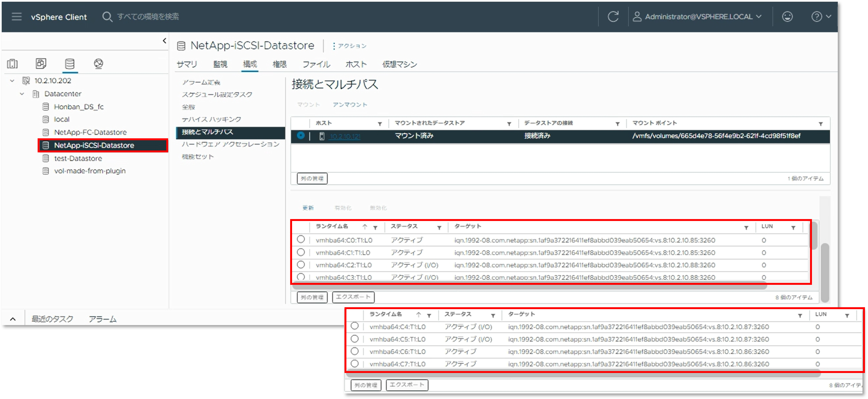Select the vol-made-from-plugin datastore
The height and width of the screenshot is (399, 868).
click(x=90, y=171)
